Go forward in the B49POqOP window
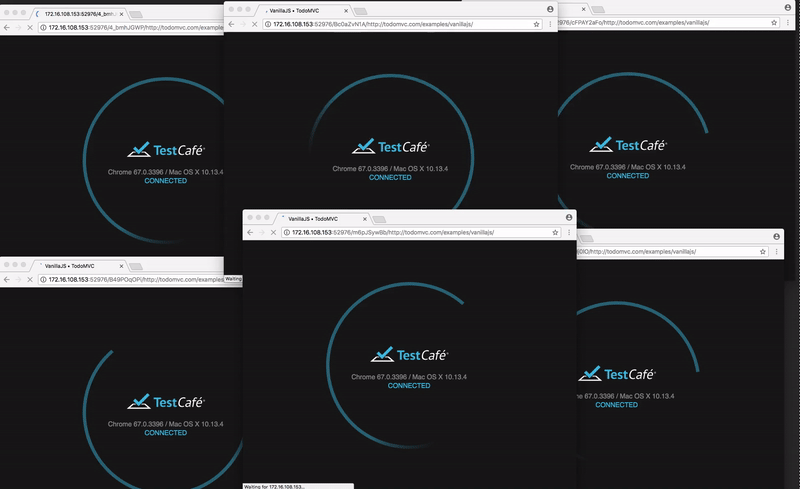The width and height of the screenshot is (800, 489). pyautogui.click(x=18, y=279)
